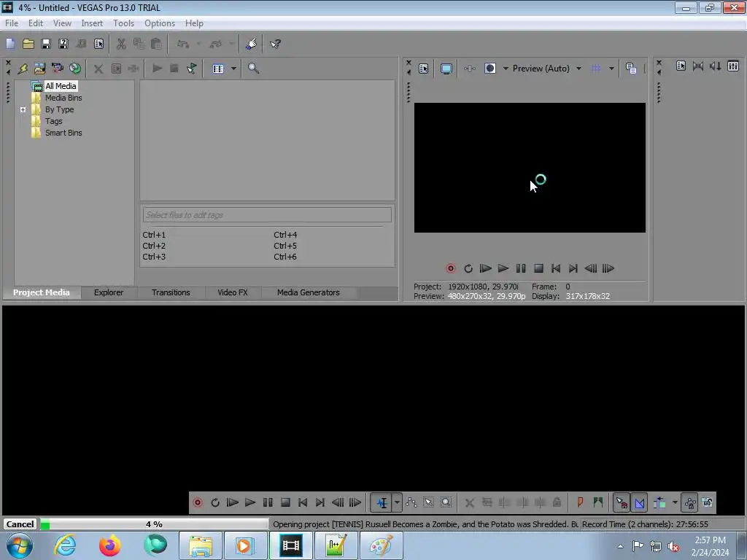Remove unused media via lightning bolt icon
This screenshot has width=747, height=560.
click(x=23, y=69)
